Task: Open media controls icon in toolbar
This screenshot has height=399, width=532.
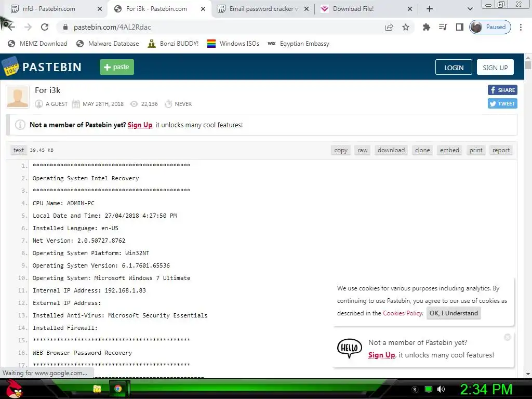Action: (x=443, y=27)
